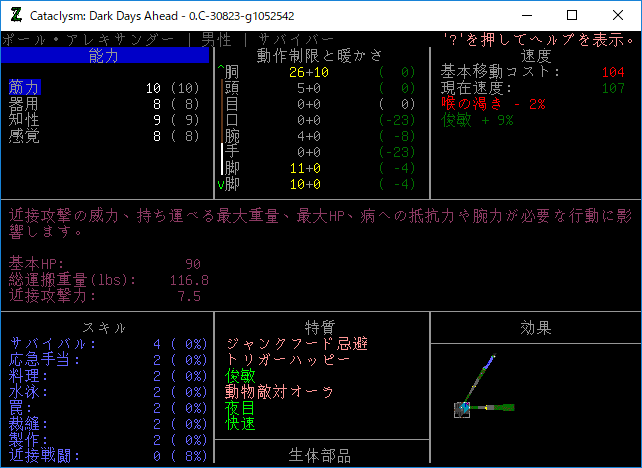Select the 動作制限と暖かさ header
The width and height of the screenshot is (642, 468).
320,56
